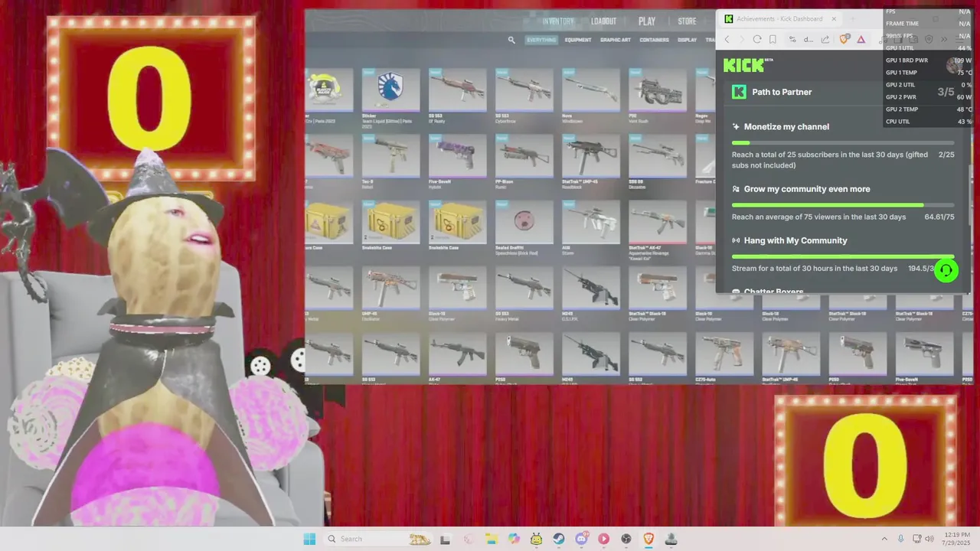
Task: Select the purple Five-SeveN item
Action: pyautogui.click(x=457, y=155)
